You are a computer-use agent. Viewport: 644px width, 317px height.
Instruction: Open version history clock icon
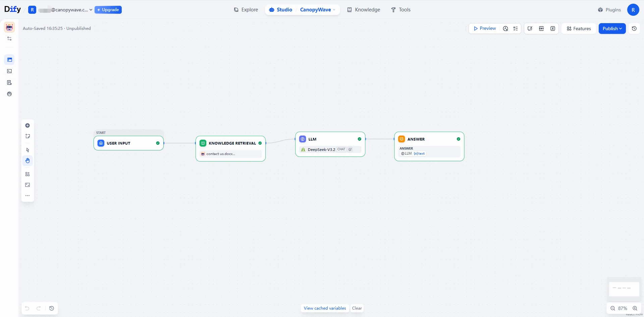(x=634, y=29)
